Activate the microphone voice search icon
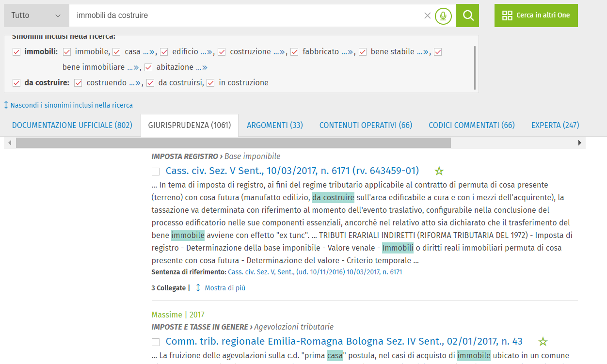Screen dimensions: 607x364 pos(443,16)
